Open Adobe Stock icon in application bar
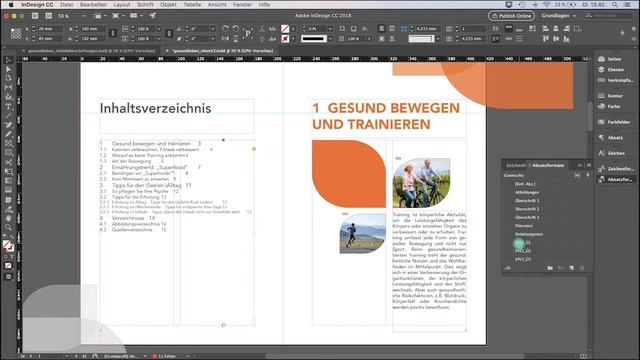The image size is (640, 360). pyautogui.click(x=49, y=16)
